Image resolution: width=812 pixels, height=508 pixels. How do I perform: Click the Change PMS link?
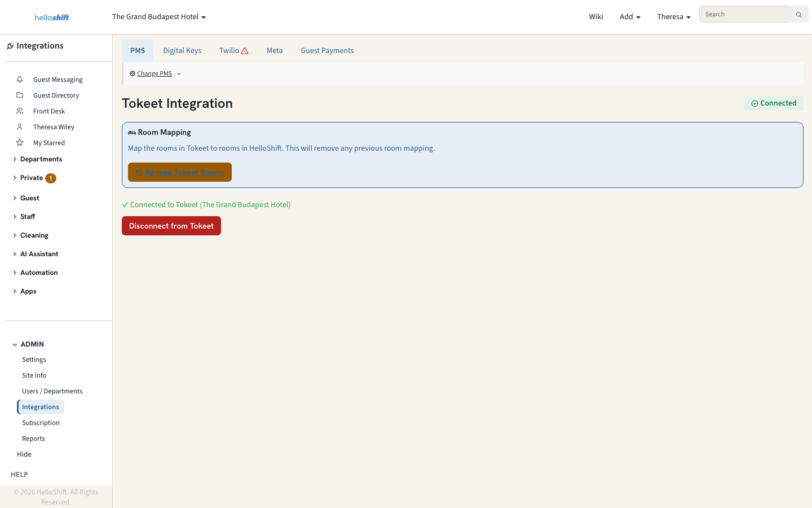[155, 74]
